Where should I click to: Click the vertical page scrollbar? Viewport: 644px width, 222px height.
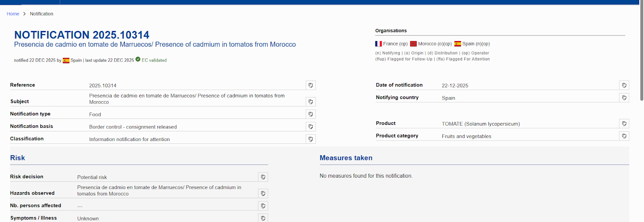[x=642, y=52]
